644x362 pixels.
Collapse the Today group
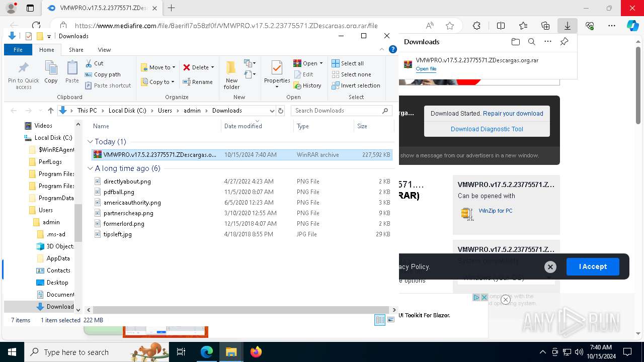(90, 142)
